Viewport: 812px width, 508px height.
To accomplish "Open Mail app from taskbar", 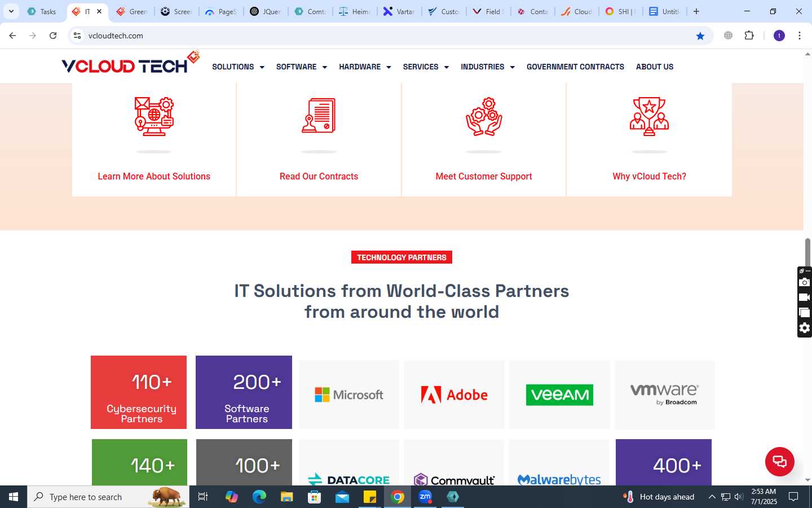I will (x=342, y=497).
